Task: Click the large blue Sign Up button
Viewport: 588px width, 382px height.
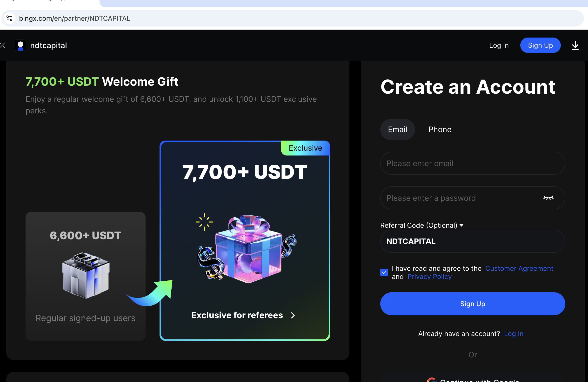Action: [x=472, y=304]
